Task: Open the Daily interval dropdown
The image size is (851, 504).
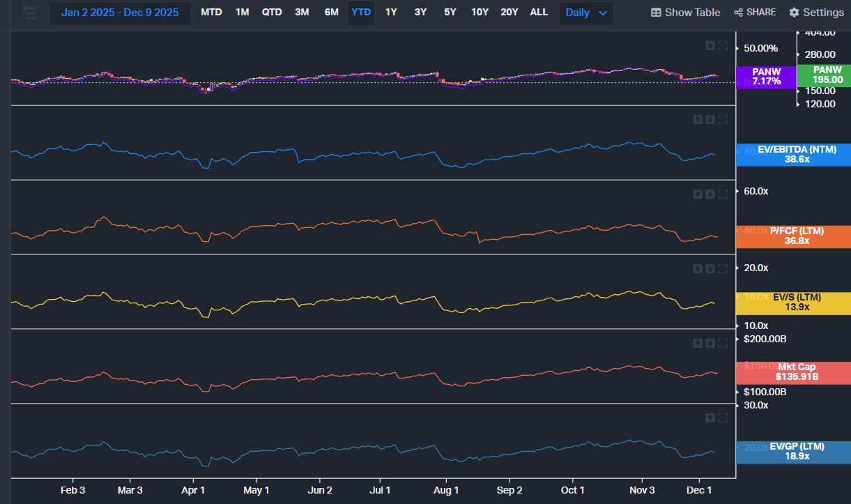Action: [x=585, y=13]
